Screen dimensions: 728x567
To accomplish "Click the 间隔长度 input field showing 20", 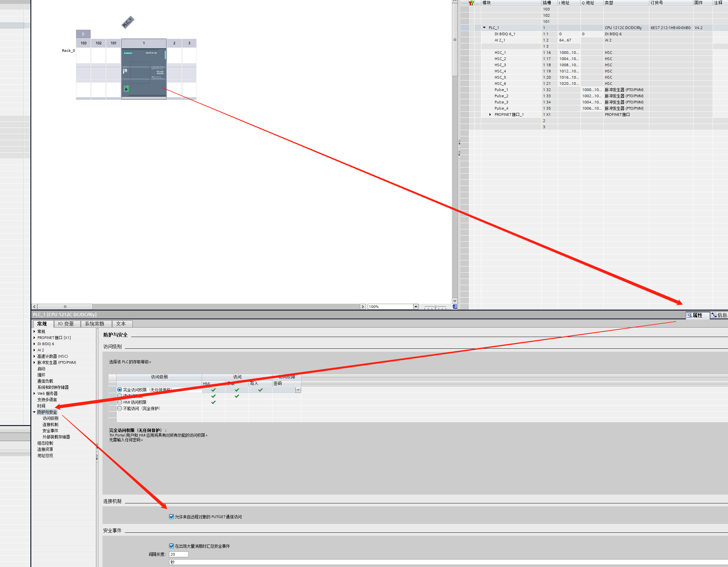I will (178, 554).
